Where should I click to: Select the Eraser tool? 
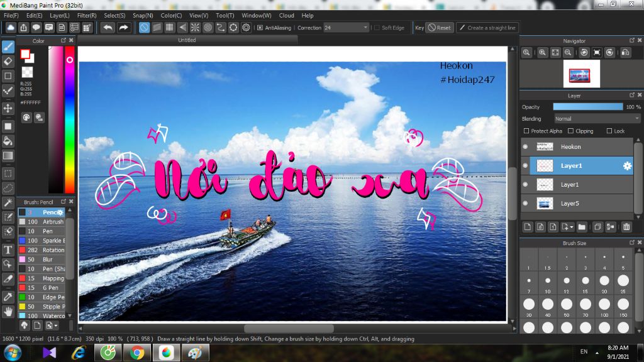(x=8, y=62)
